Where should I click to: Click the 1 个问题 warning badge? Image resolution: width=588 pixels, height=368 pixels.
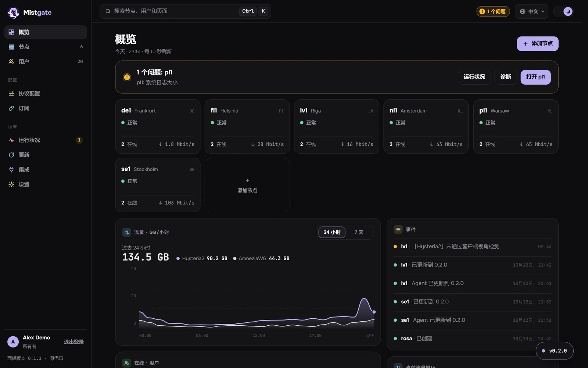click(x=493, y=11)
